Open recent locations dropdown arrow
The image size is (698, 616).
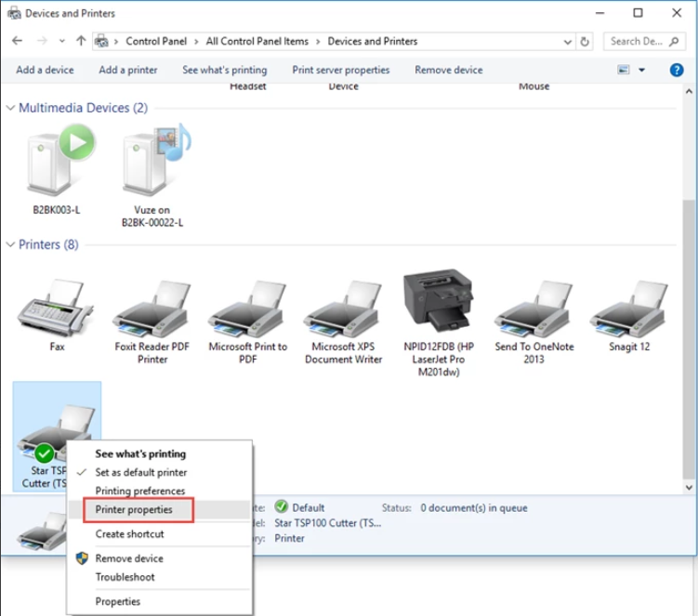[x=62, y=42]
